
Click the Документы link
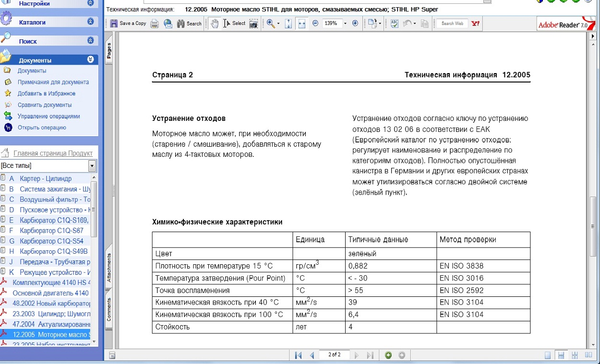coord(32,71)
